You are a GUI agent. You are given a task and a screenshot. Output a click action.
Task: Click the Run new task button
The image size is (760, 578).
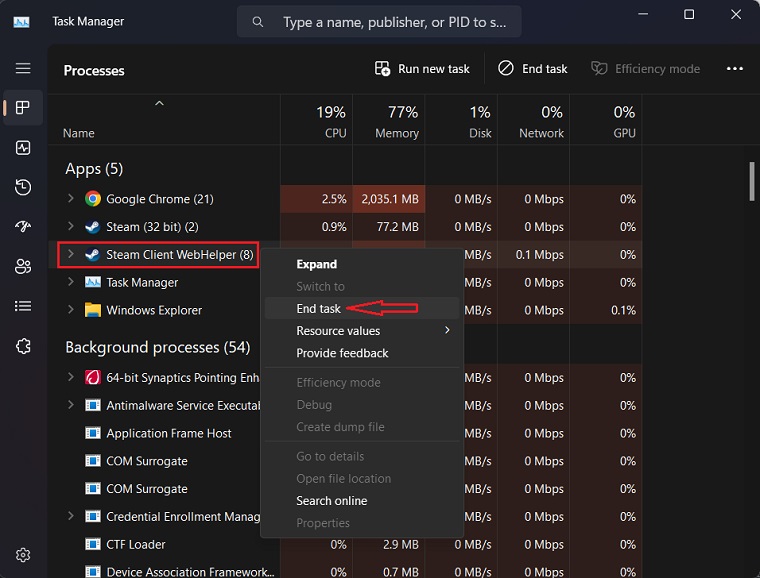coord(422,69)
